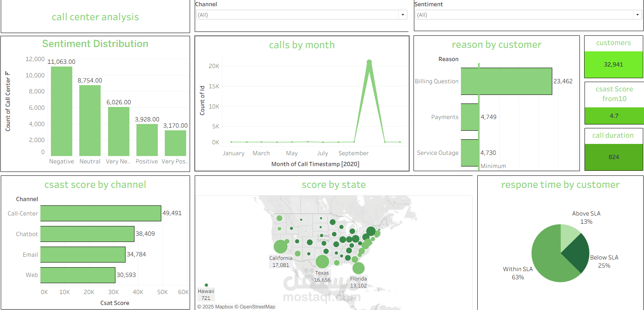Open the Sentiment filter dropdown arrow

(637, 15)
